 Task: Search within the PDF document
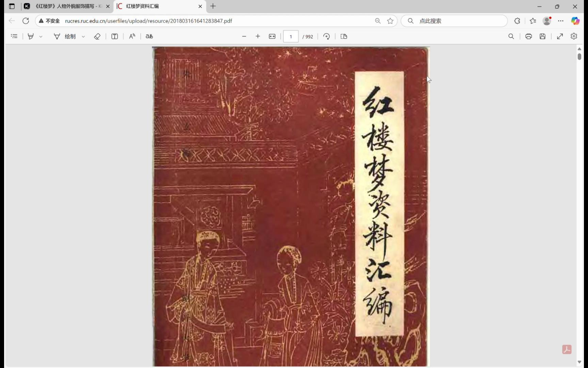click(511, 36)
